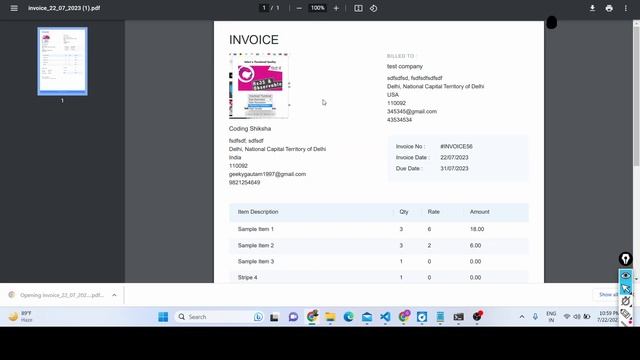
Task: Zoom out with the minus button
Action: pos(299,8)
